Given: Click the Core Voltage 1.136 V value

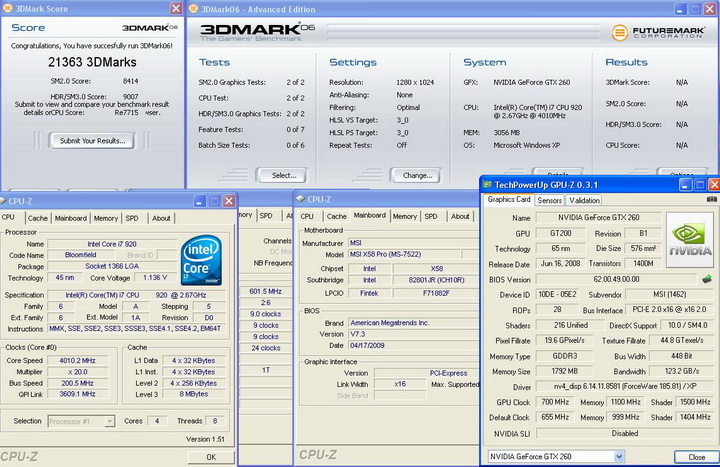Looking at the screenshot, I should click(x=155, y=278).
